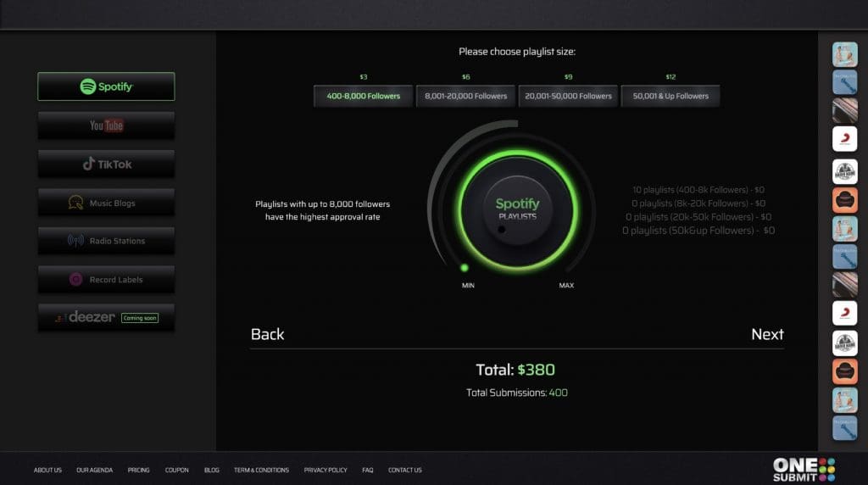The width and height of the screenshot is (868, 485).
Task: Select the Spotify platform button
Action: point(106,86)
